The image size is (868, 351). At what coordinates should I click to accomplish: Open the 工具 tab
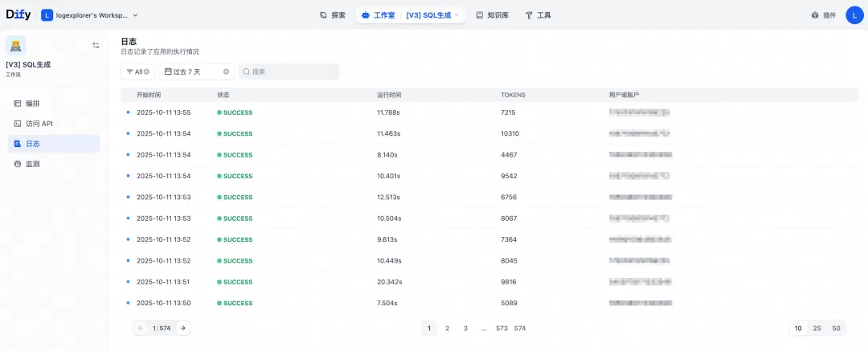point(538,14)
